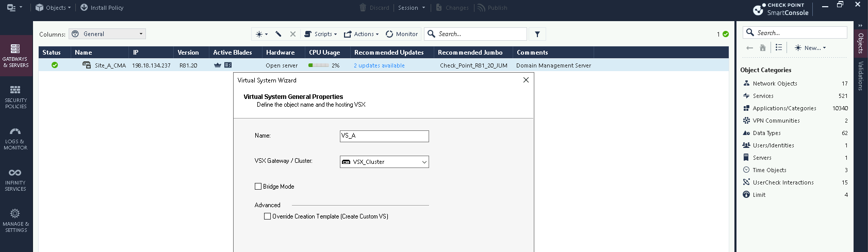Select Network Objects category
The height and width of the screenshot is (252, 868).
[x=775, y=83]
